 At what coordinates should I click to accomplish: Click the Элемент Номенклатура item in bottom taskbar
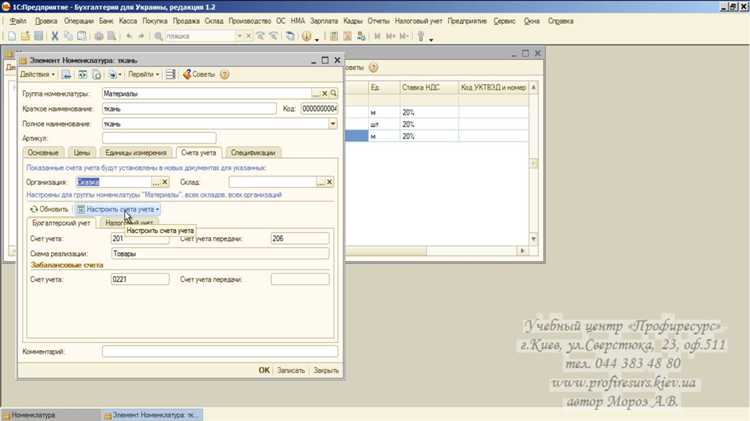(x=152, y=415)
